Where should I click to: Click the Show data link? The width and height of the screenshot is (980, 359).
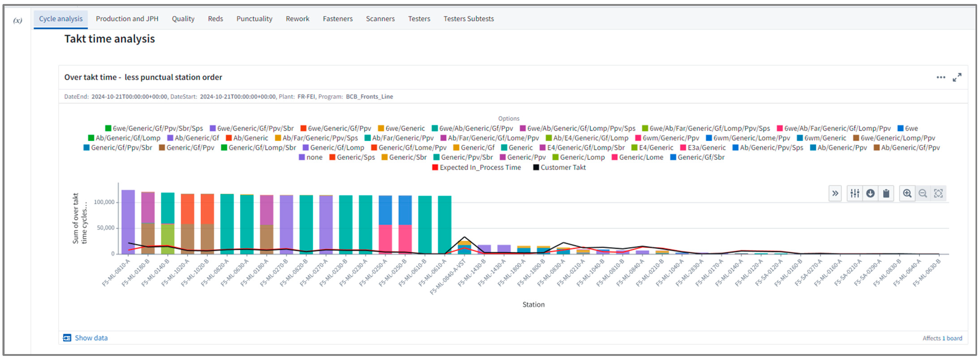point(91,338)
